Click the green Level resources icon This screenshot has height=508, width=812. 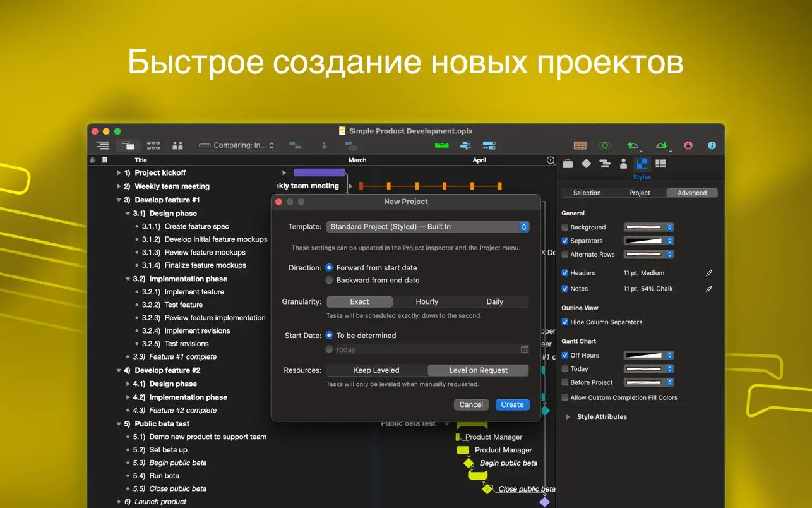(441, 145)
